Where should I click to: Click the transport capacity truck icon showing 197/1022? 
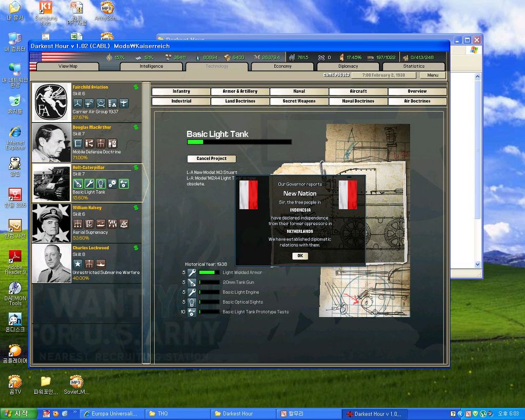click(370, 58)
